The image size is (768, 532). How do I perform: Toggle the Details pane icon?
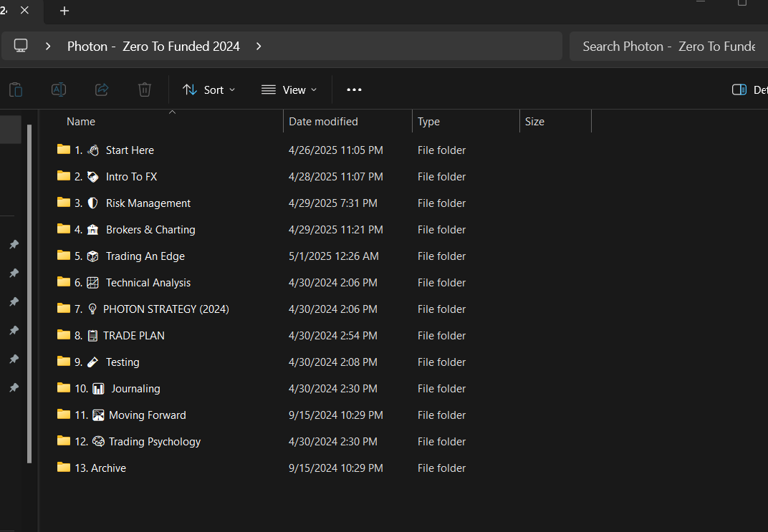point(739,90)
